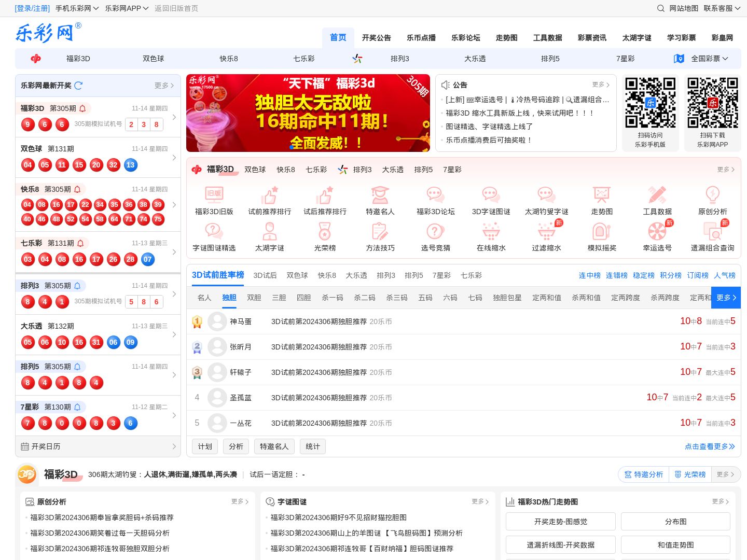Select 3D试后 tab
Image resolution: width=747 pixels, height=560 pixels.
[265, 275]
